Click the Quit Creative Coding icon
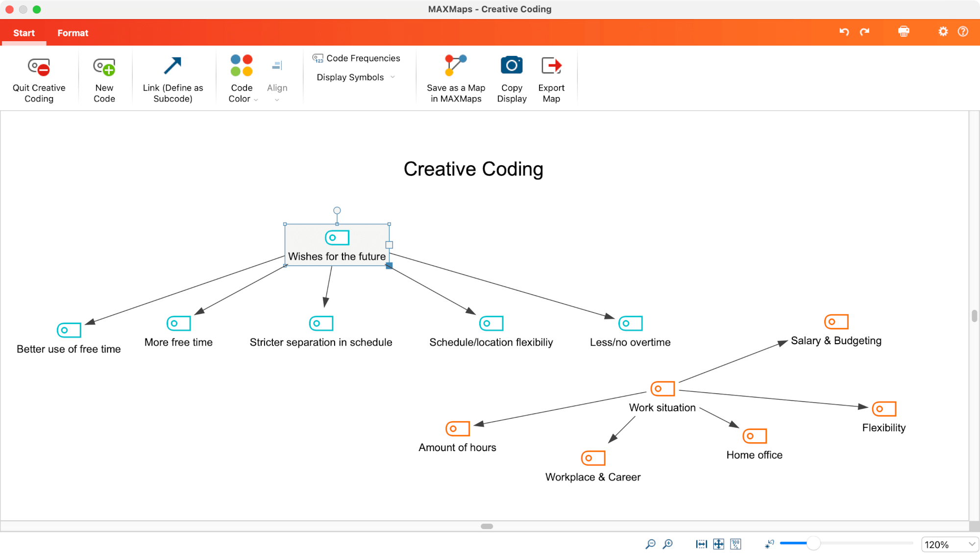 coord(39,67)
